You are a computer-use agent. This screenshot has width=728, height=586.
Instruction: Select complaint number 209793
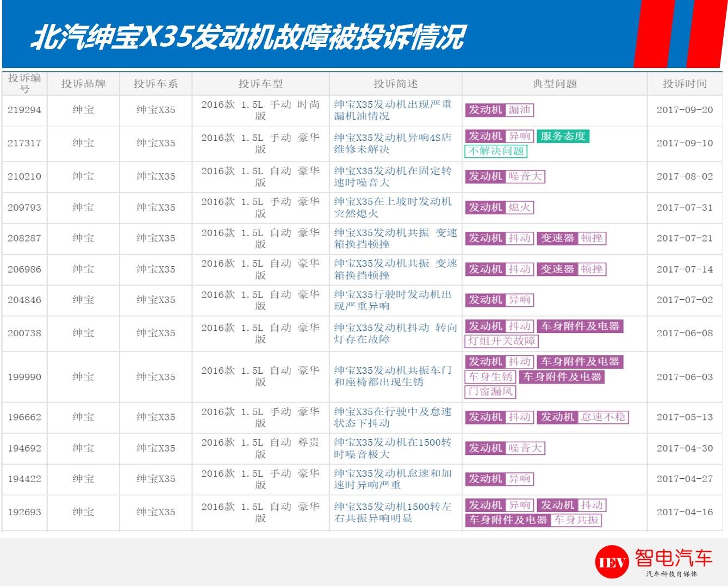click(x=24, y=207)
